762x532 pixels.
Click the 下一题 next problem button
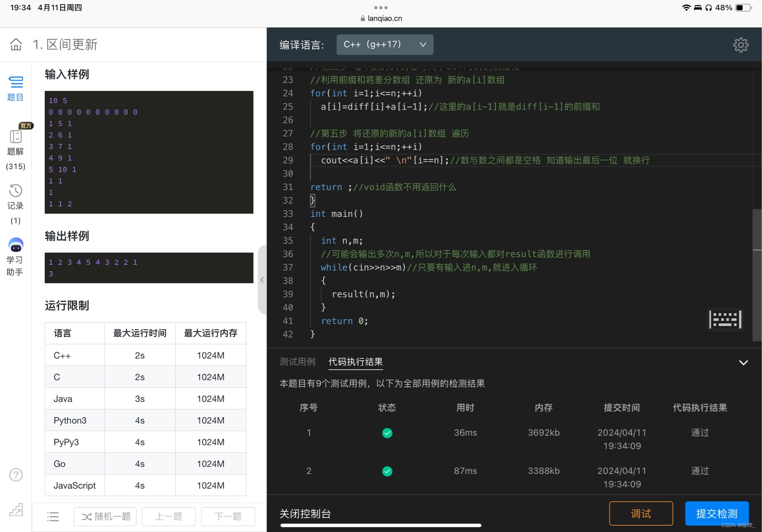tap(228, 517)
